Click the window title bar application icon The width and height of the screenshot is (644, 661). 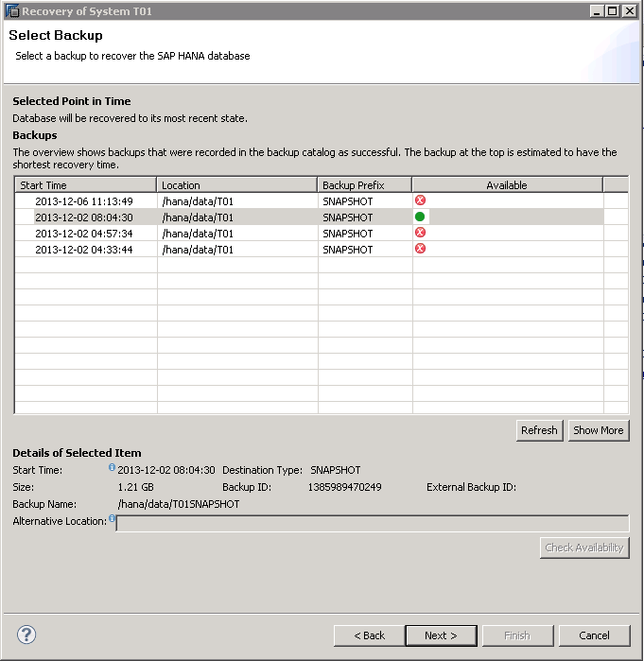pos(10,11)
